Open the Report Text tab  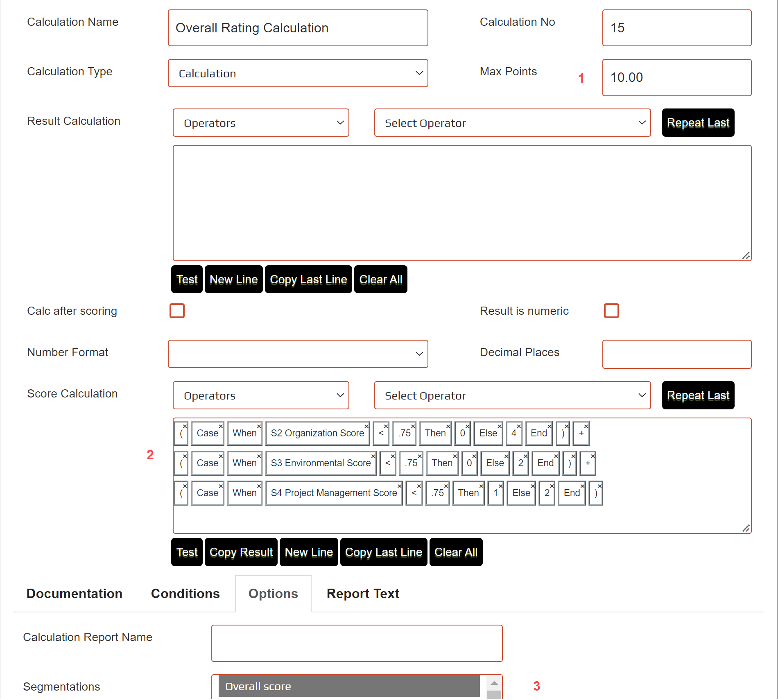(363, 594)
